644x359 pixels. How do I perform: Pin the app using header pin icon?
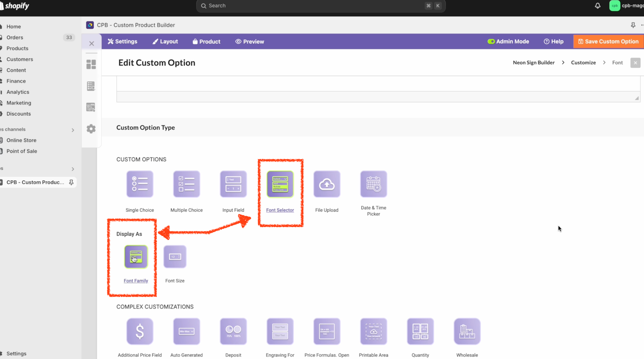(x=633, y=25)
